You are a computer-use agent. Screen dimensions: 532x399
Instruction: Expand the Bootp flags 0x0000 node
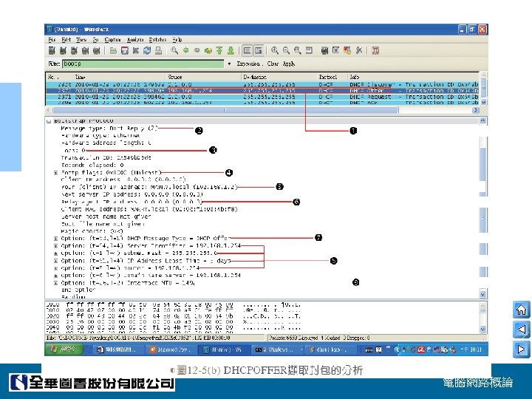point(56,173)
